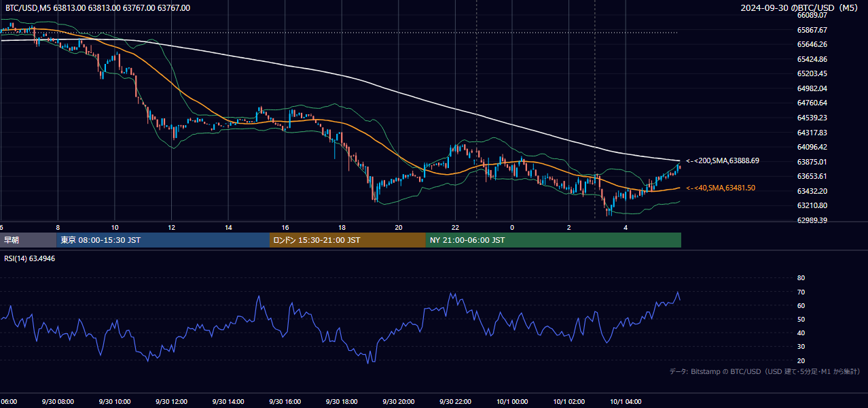Click the bottom time label 9/30 20:00
The image size is (868, 408).
(x=399, y=402)
